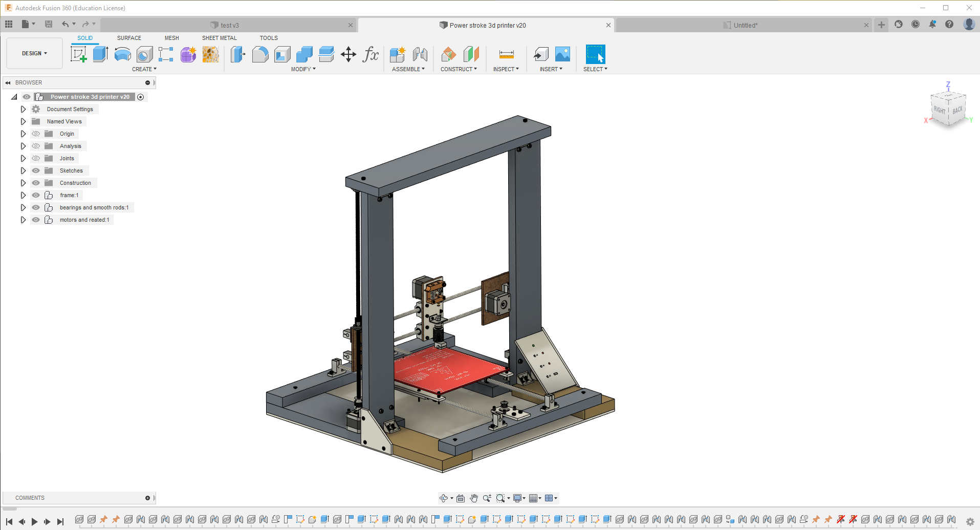Play the timeline animation
This screenshot has width=980, height=530.
34,521
